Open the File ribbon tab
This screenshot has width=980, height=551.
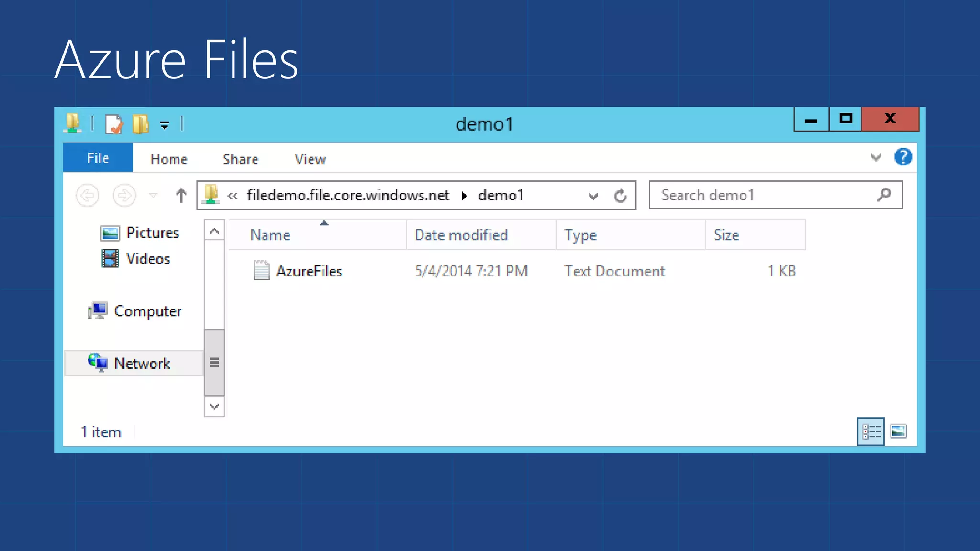[98, 158]
